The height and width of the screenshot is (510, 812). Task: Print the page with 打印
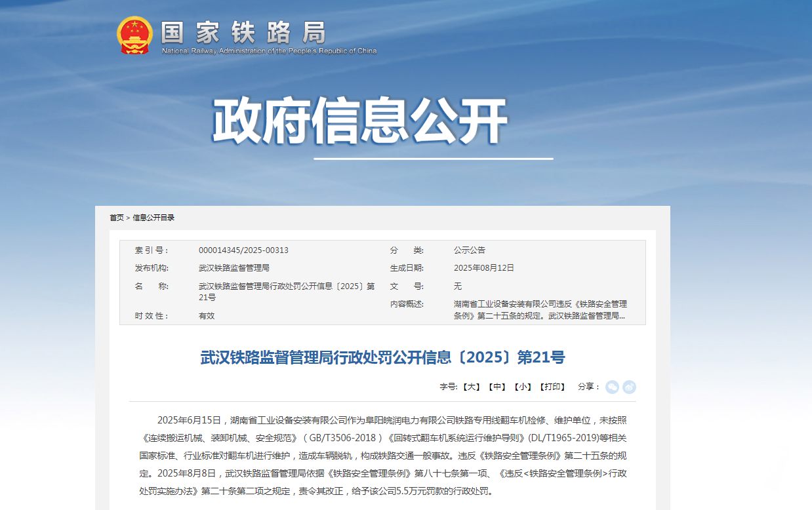[x=552, y=387]
